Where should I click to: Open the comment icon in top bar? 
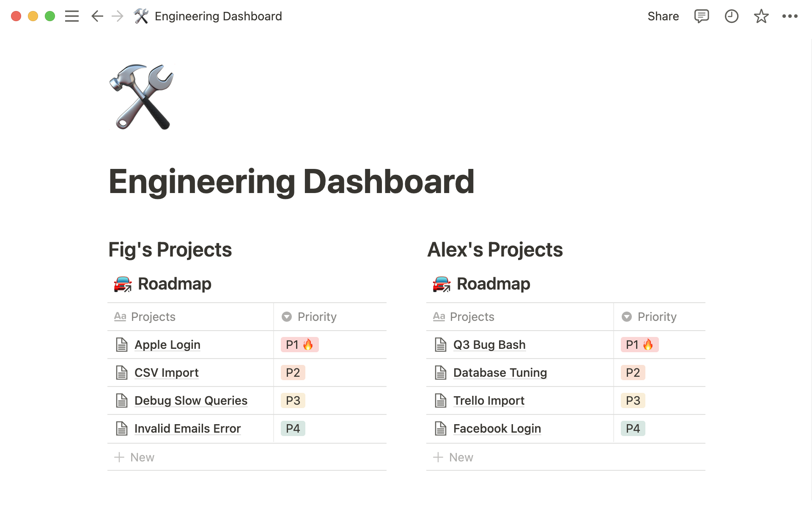pyautogui.click(x=701, y=16)
